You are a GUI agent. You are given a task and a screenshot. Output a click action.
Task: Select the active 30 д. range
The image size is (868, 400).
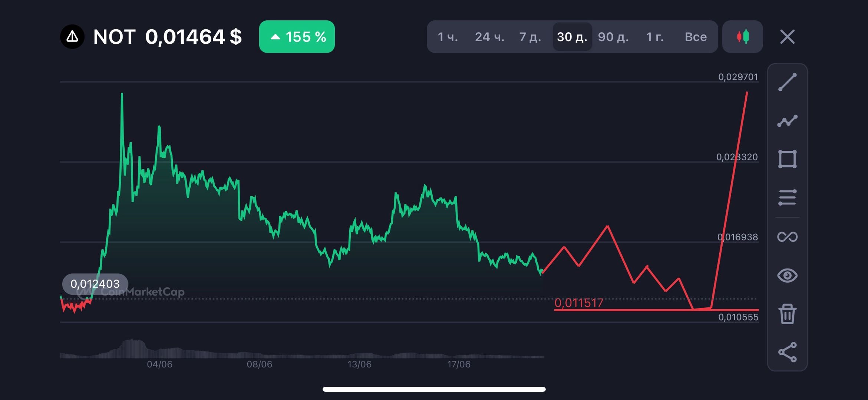(572, 37)
